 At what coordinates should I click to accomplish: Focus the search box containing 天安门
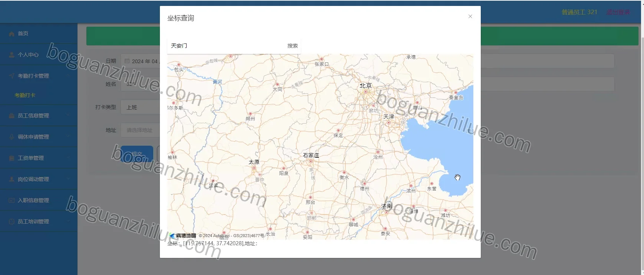226,46
